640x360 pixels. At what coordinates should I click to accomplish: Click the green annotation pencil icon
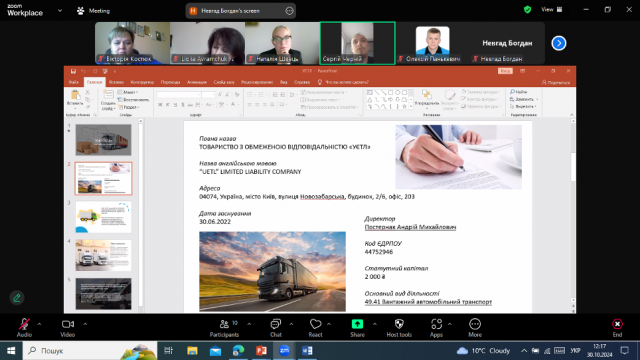coord(17,298)
